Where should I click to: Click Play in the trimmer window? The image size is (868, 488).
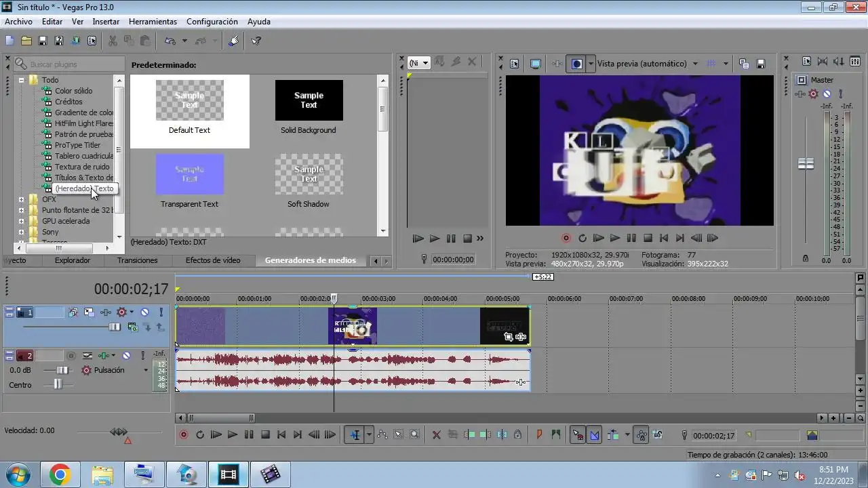(435, 239)
